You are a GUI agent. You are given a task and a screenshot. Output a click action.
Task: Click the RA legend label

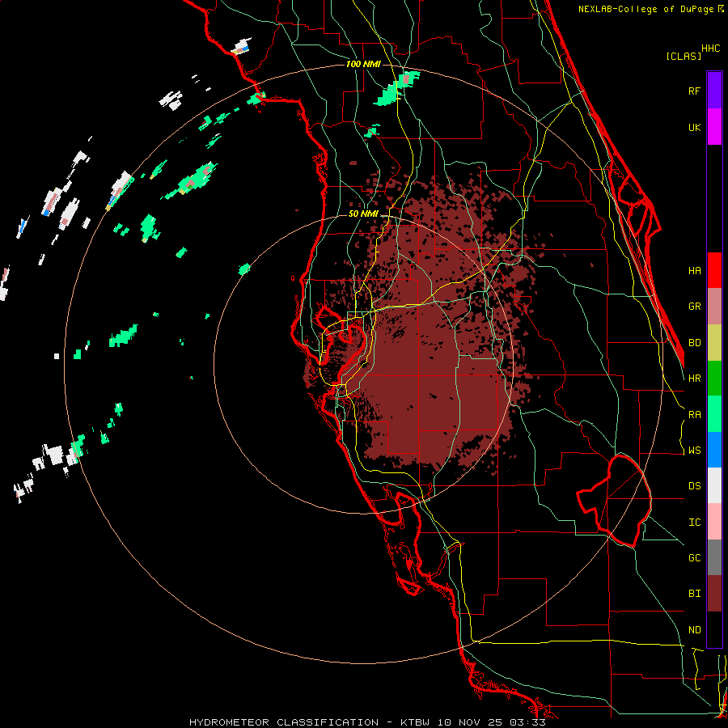(694, 415)
